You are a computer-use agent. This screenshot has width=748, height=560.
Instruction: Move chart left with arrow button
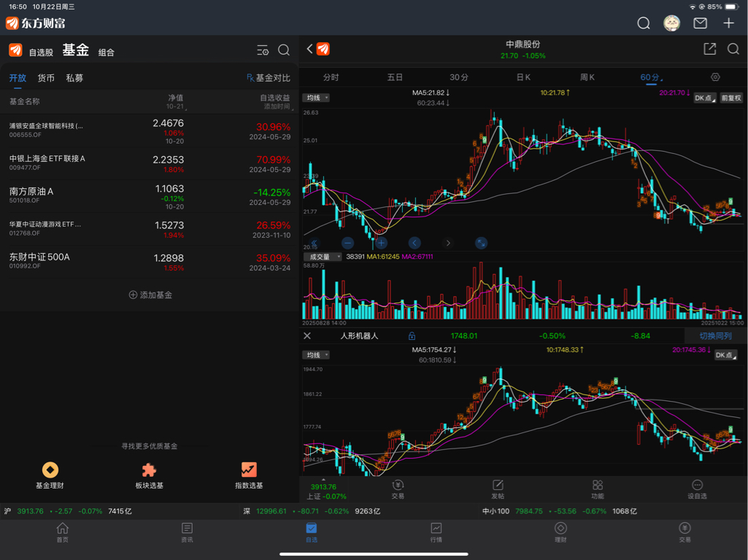tap(415, 243)
